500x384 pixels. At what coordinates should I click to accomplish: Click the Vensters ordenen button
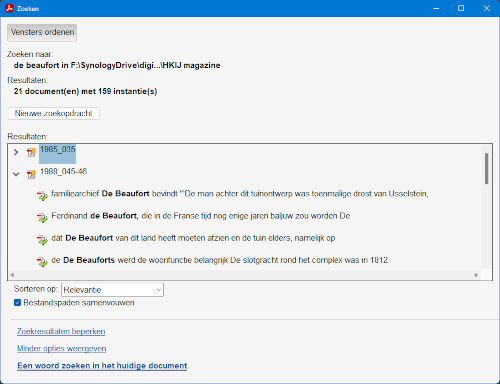click(x=42, y=32)
